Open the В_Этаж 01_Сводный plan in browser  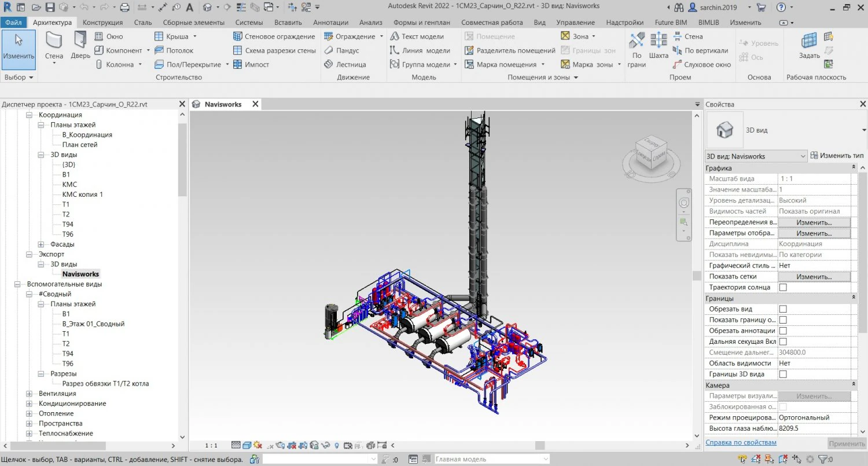(93, 324)
